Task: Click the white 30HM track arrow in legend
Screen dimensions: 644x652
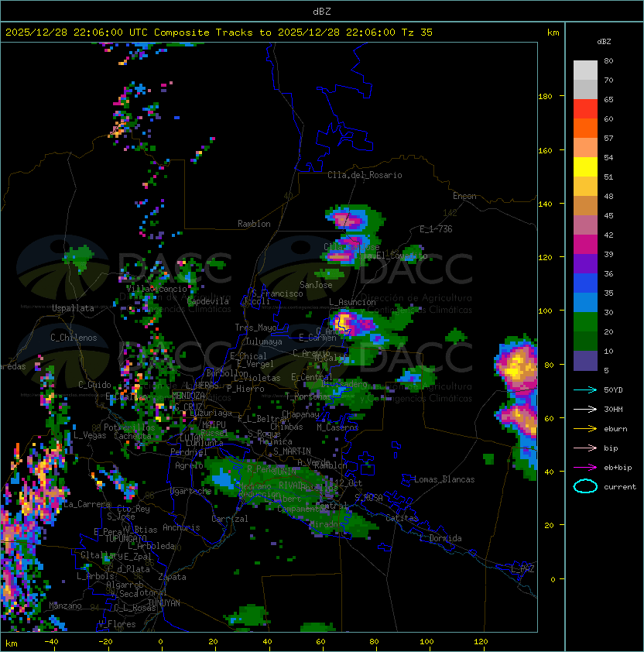Action: point(585,409)
